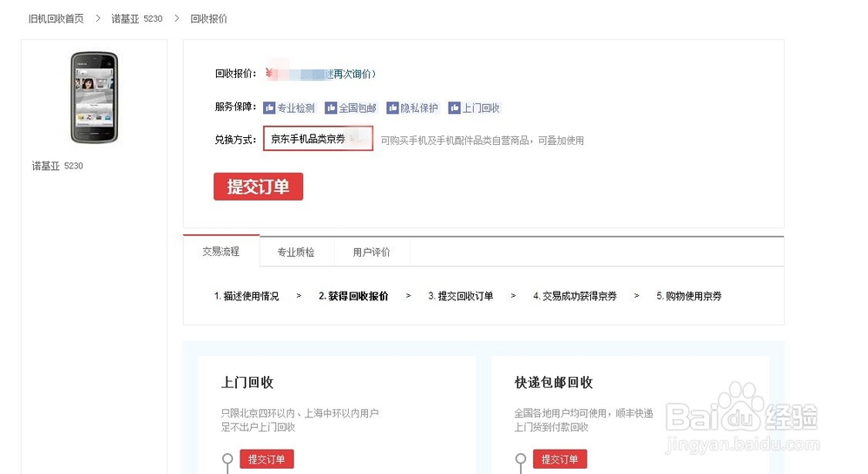Switch to the 交易流程 tab
Screen dimensions: 868x474
coord(220,252)
